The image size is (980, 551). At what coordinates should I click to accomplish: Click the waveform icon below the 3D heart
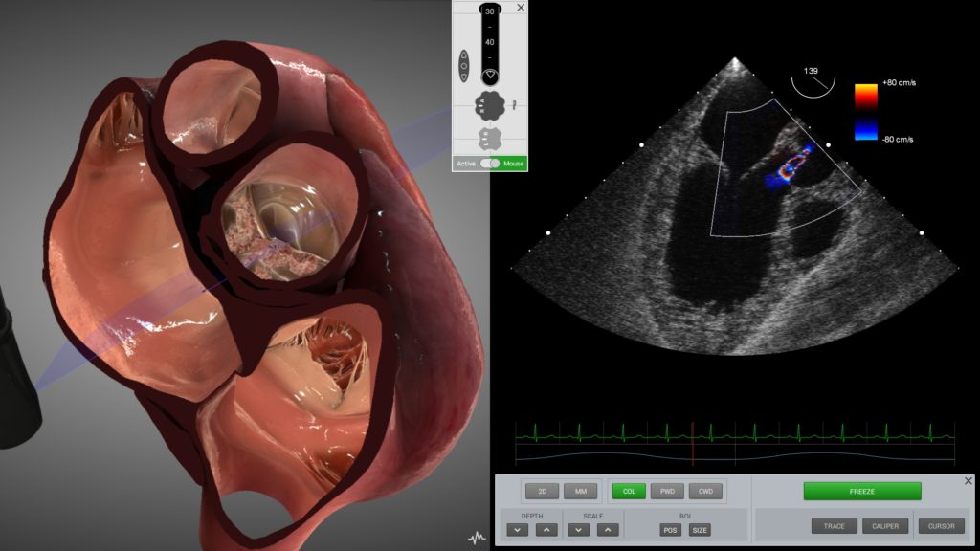pyautogui.click(x=477, y=539)
